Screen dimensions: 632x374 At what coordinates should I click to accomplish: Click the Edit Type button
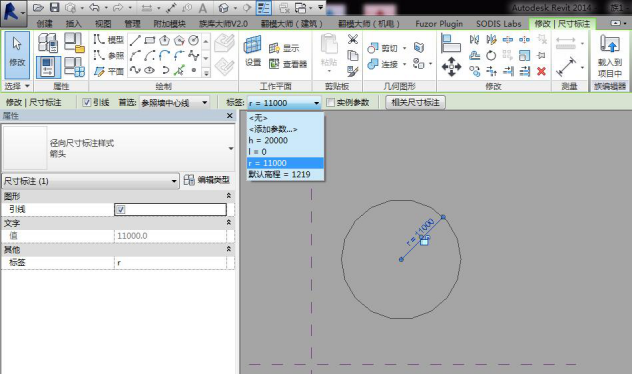coord(207,180)
